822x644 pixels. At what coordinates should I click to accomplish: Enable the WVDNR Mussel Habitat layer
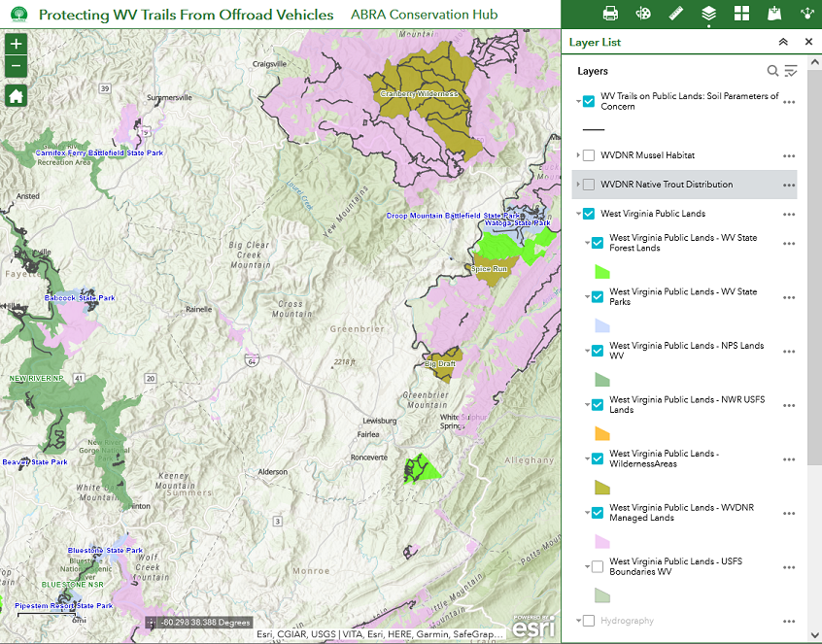pyautogui.click(x=589, y=155)
